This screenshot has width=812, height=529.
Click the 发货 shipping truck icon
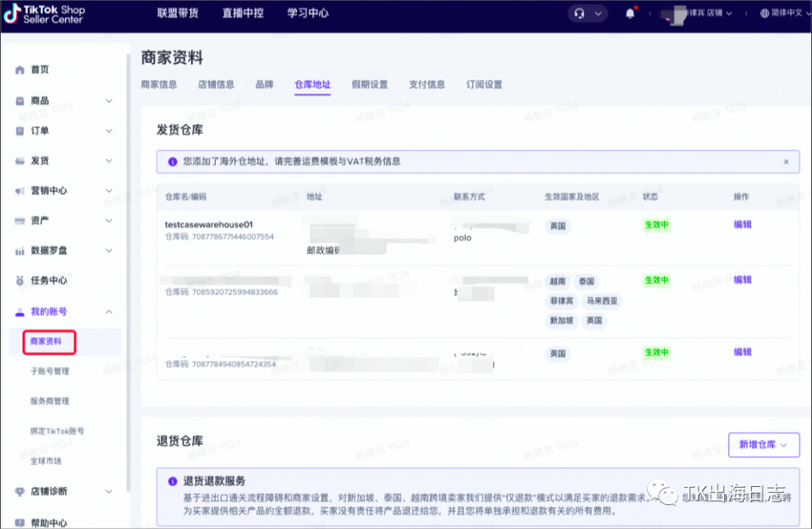(20, 161)
